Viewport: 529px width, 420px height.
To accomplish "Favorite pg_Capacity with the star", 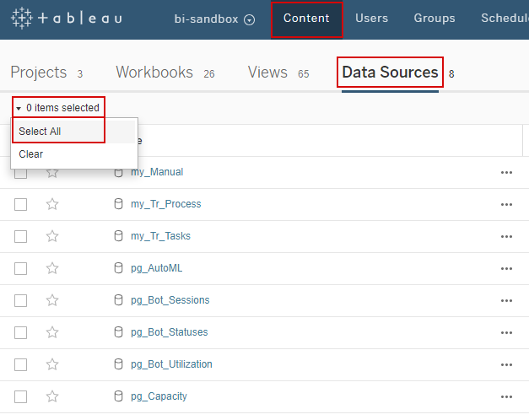I will (x=52, y=396).
